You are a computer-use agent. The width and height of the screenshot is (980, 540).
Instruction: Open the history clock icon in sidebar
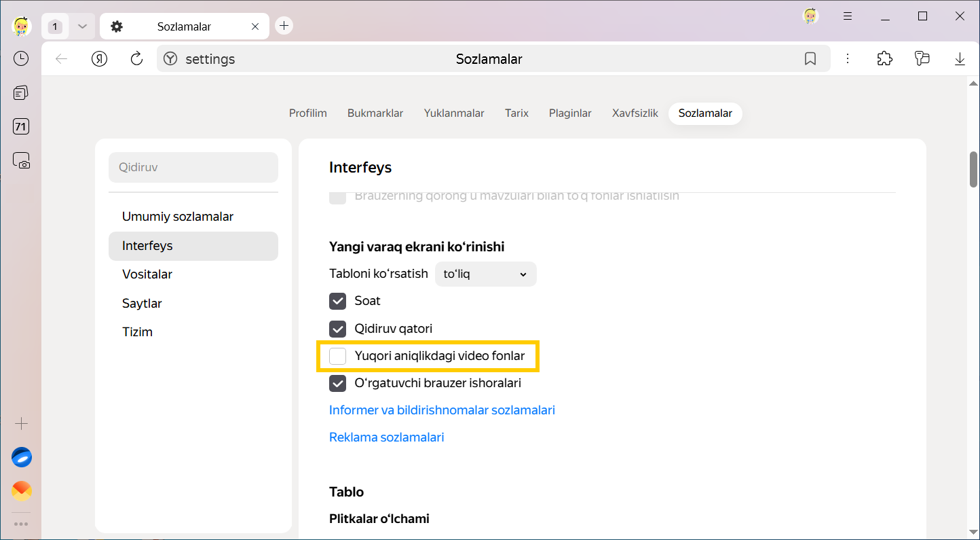(21, 59)
